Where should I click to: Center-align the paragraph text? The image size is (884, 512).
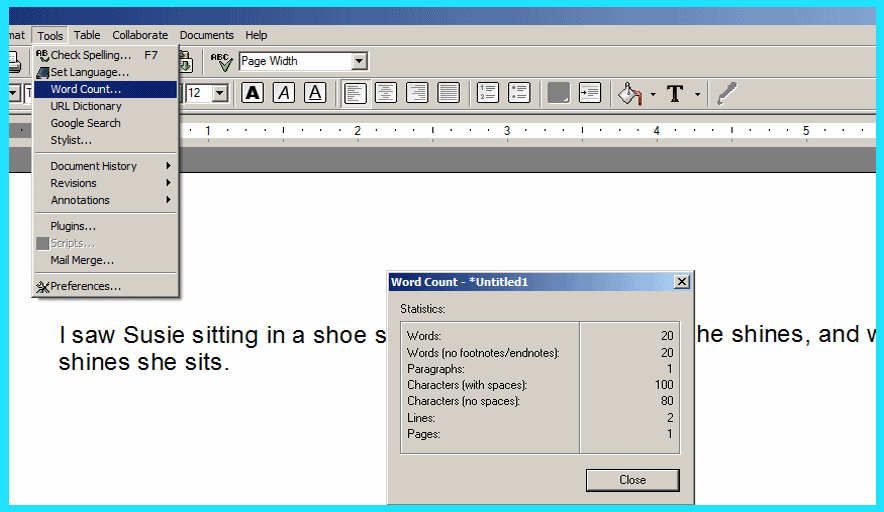[x=386, y=93]
